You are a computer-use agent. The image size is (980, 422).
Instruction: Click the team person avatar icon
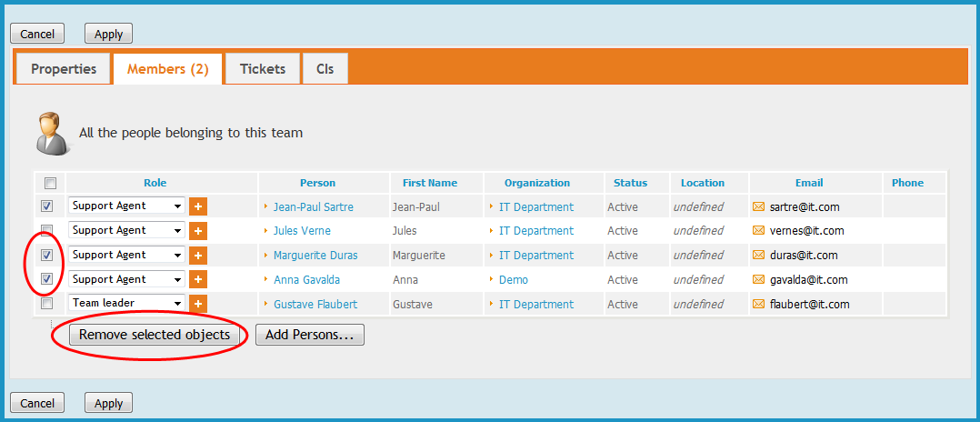(52, 134)
